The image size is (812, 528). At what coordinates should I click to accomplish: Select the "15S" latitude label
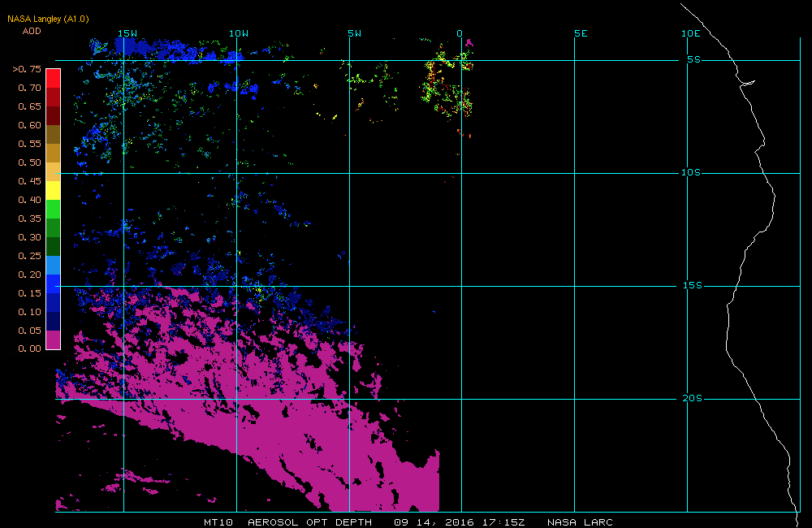click(x=693, y=285)
